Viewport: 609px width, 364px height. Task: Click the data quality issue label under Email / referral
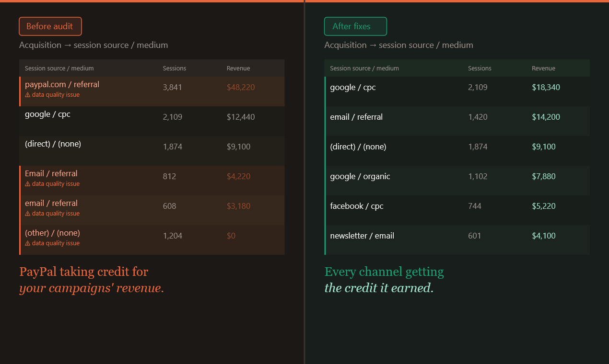(x=56, y=183)
